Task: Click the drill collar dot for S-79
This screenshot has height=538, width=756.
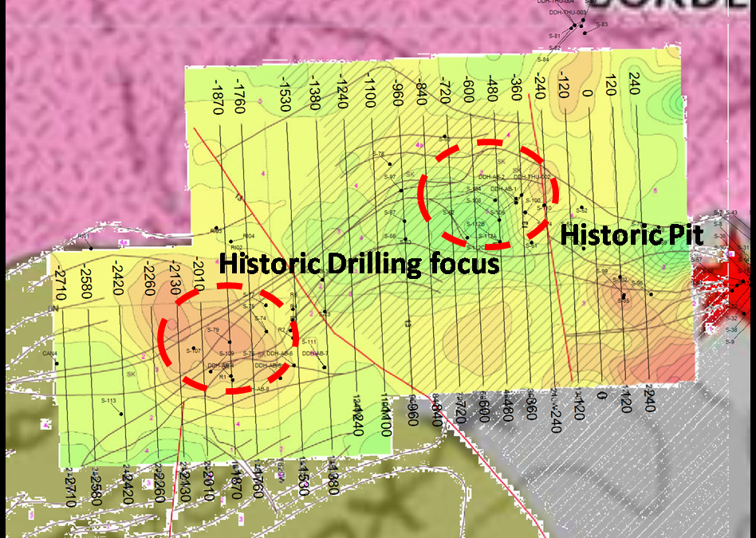Action: point(230,342)
